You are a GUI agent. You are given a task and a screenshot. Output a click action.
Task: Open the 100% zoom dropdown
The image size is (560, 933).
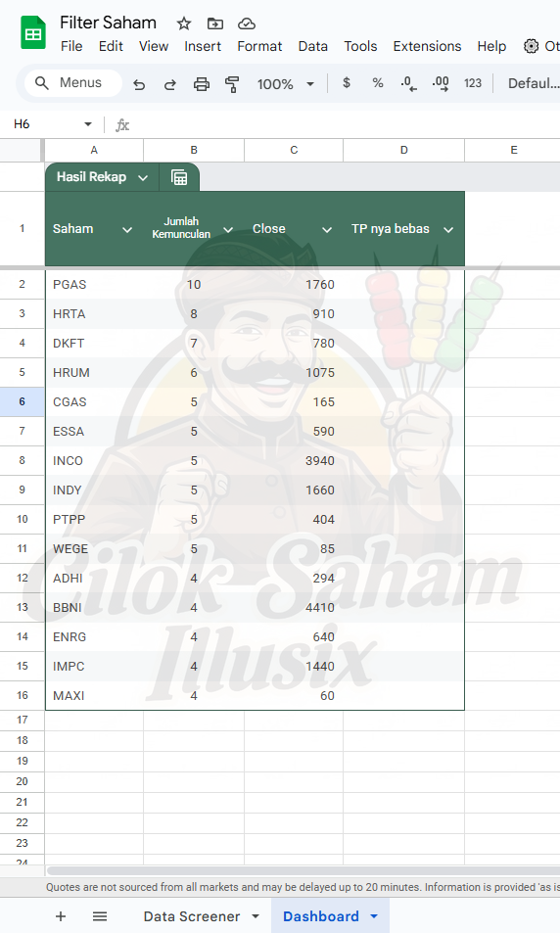click(286, 84)
